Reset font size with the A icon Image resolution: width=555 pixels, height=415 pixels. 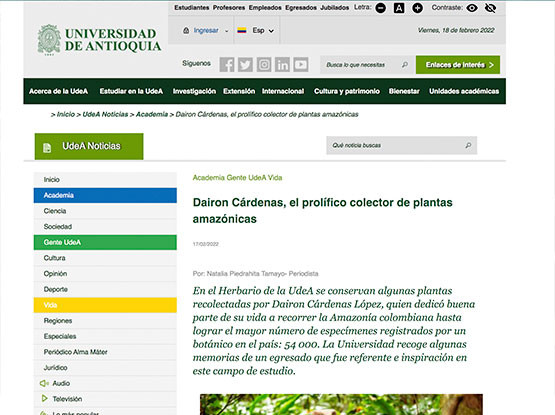[399, 8]
